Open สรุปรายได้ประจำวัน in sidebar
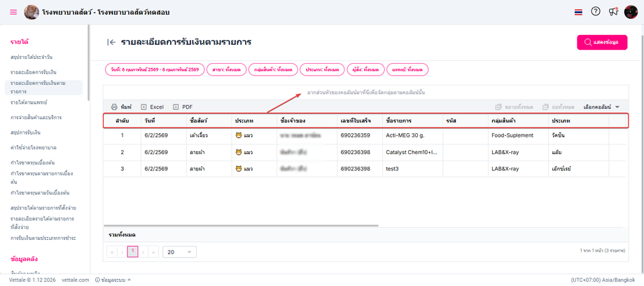Screen dimensions: 644x286 [31, 57]
